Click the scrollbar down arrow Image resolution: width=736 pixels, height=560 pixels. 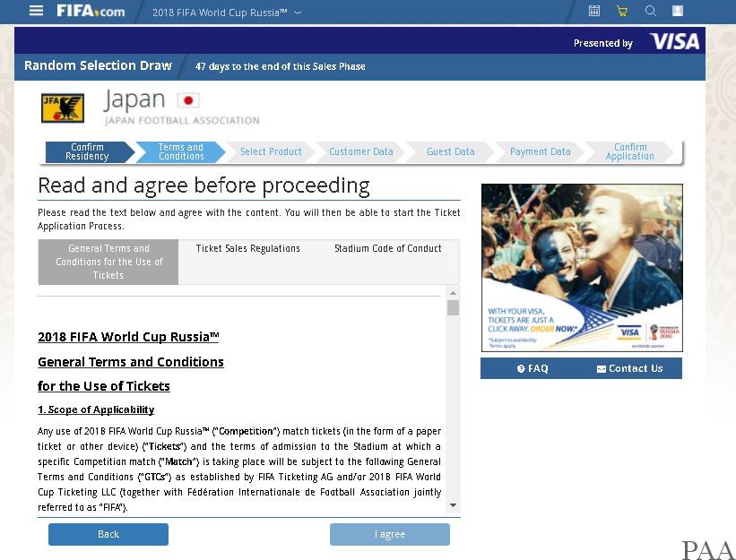click(x=453, y=505)
